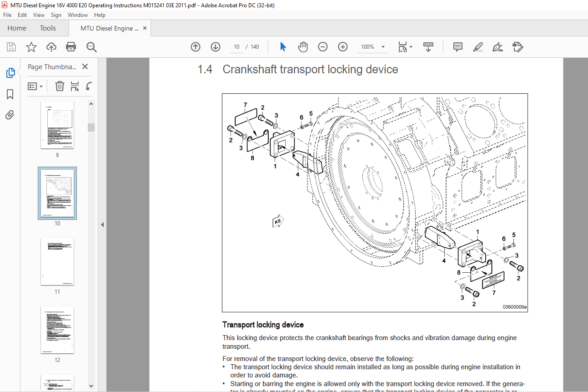Click the page number input field
This screenshot has width=588, height=392.
click(236, 47)
